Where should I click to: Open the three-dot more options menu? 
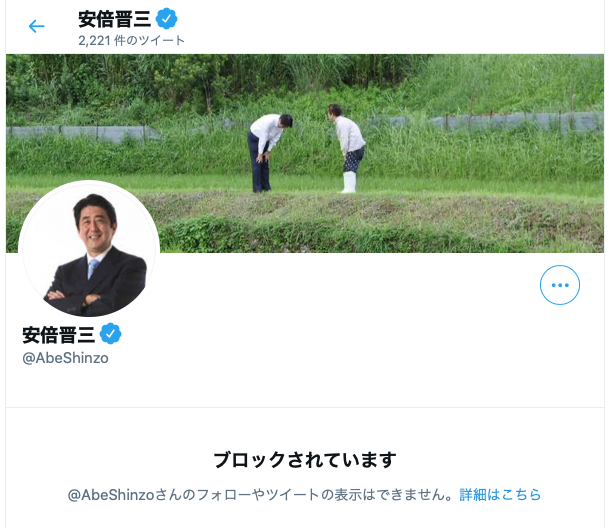[560, 285]
